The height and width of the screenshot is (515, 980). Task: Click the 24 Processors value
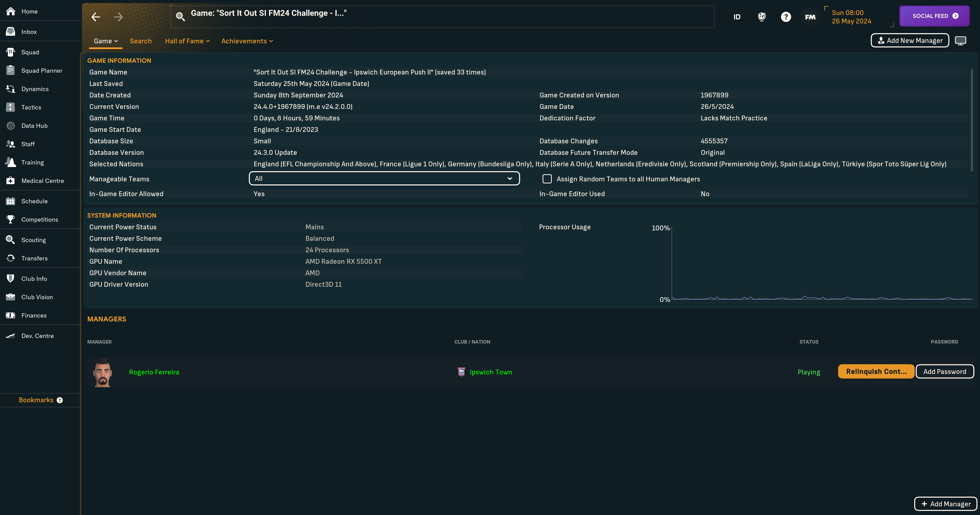[x=327, y=250]
